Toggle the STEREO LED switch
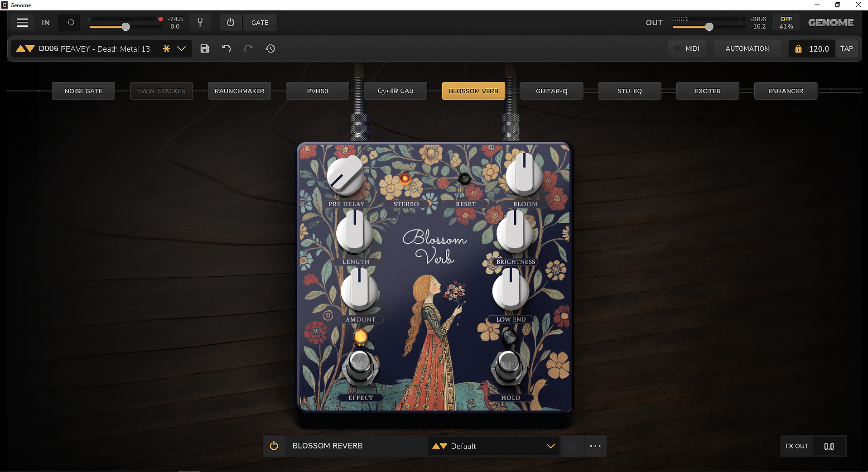The height and width of the screenshot is (472, 868). tap(405, 178)
